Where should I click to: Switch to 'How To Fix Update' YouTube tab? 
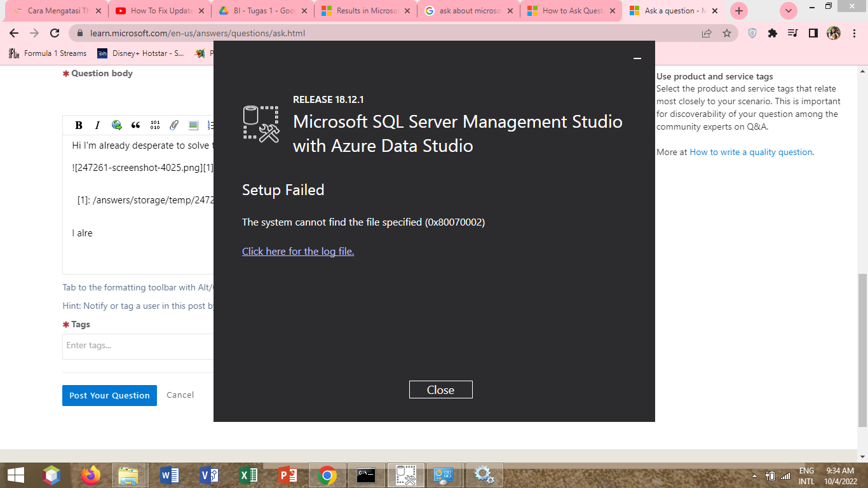pyautogui.click(x=159, y=11)
